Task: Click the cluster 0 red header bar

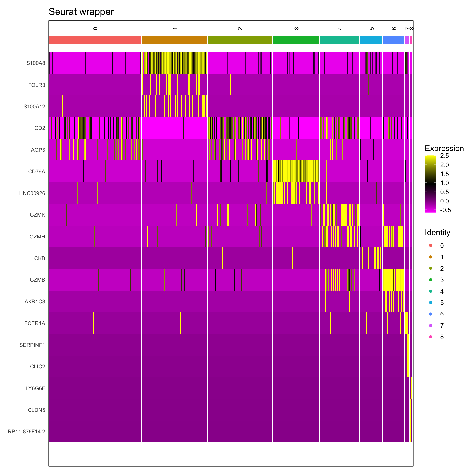Action: coord(95,40)
